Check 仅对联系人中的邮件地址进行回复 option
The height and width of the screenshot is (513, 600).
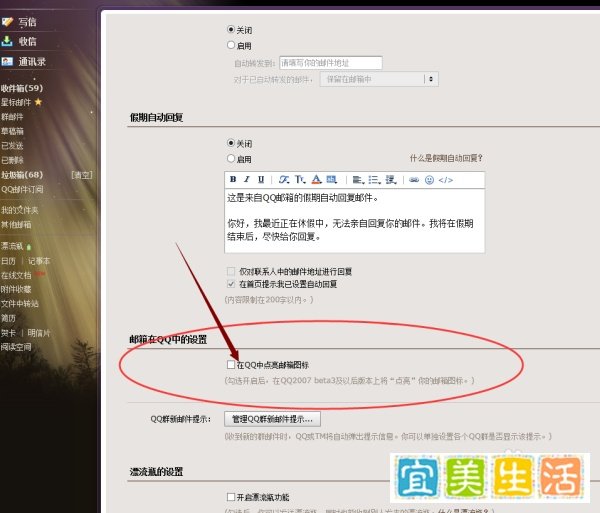pyautogui.click(x=231, y=271)
